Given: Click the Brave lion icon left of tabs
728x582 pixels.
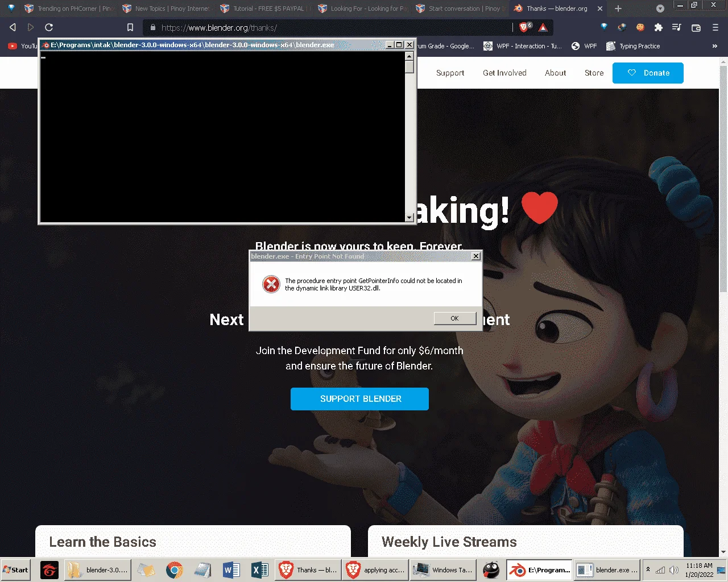Looking at the screenshot, I should tap(11, 9).
